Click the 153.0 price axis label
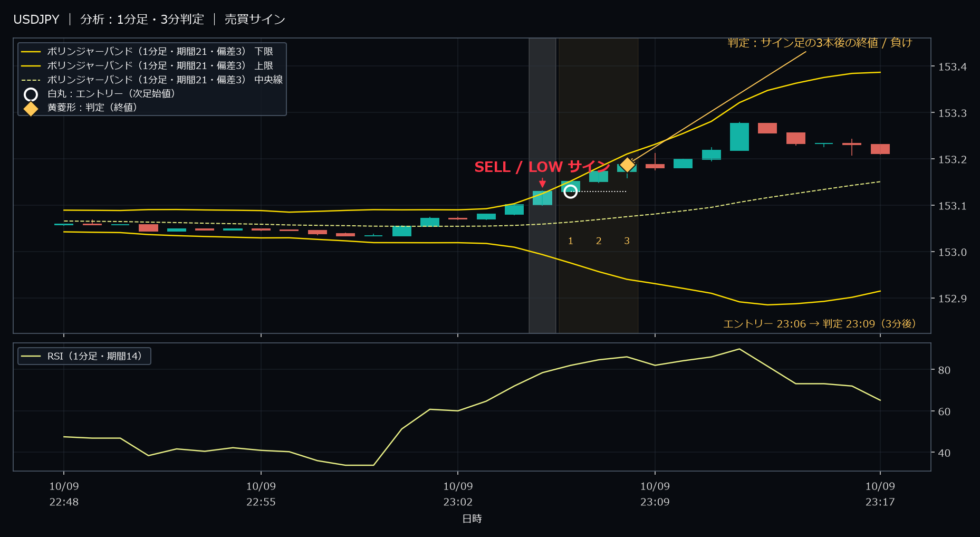The width and height of the screenshot is (980, 537). [x=953, y=253]
